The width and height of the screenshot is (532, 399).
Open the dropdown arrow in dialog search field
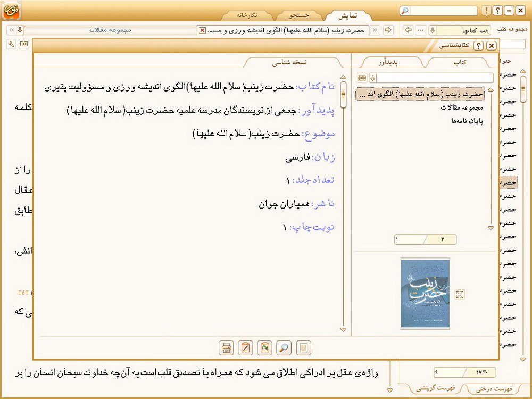[372, 78]
